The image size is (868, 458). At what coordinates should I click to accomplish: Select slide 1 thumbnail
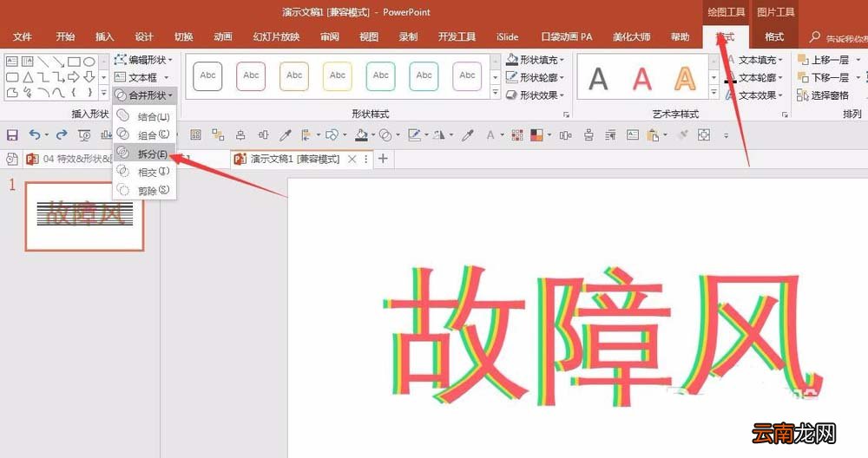click(85, 216)
